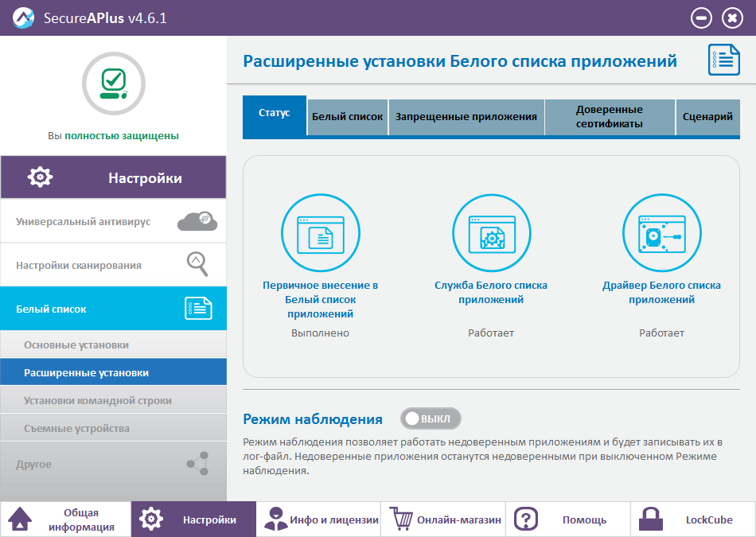Click the whitelist document icon at page title right

723,60
